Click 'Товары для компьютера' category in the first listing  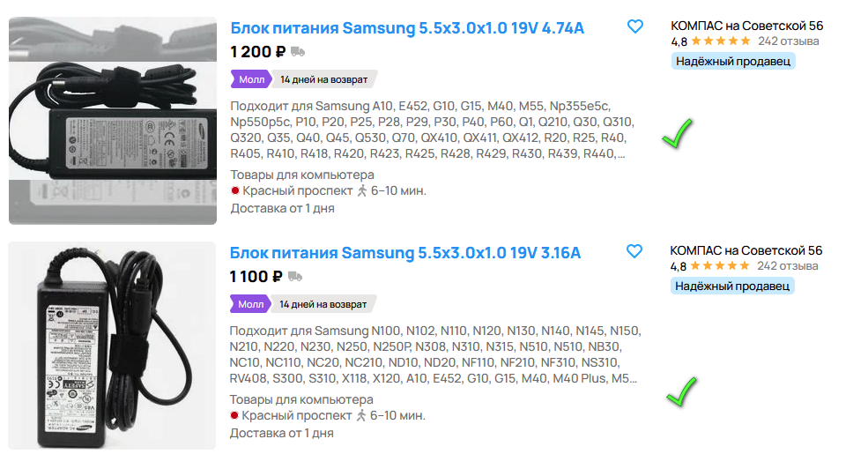pyautogui.click(x=302, y=175)
